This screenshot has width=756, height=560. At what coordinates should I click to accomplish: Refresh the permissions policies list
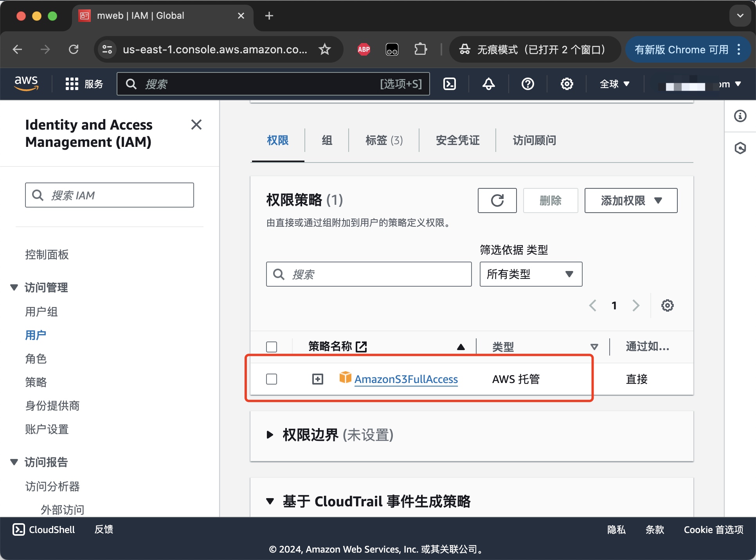497,201
